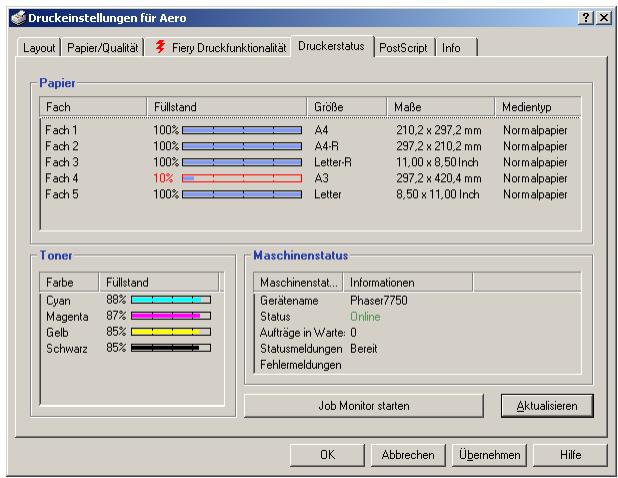Click the Magenta toner level bar
The height and width of the screenshot is (478, 618).
(171, 316)
